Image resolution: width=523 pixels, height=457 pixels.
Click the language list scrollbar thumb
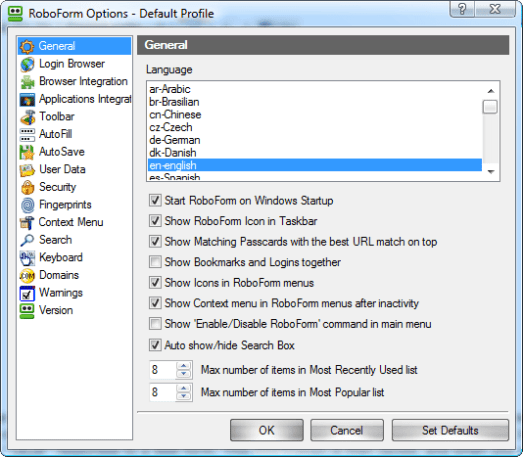490,107
